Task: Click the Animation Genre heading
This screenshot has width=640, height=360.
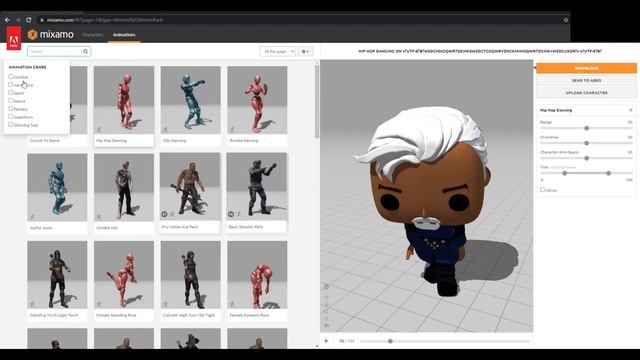Action: (27, 67)
